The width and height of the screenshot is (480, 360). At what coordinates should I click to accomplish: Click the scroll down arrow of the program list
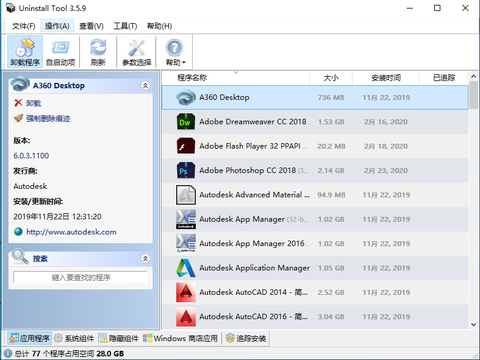coord(473,324)
